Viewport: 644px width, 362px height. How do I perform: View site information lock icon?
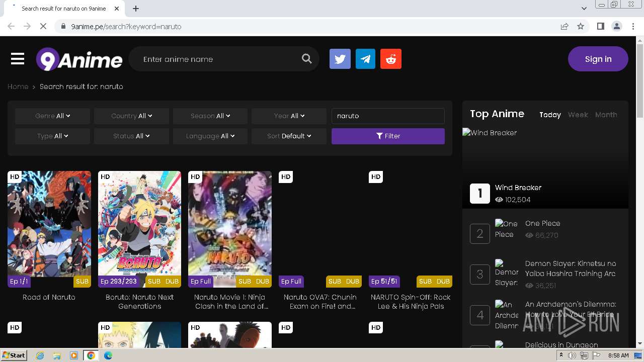click(63, 26)
